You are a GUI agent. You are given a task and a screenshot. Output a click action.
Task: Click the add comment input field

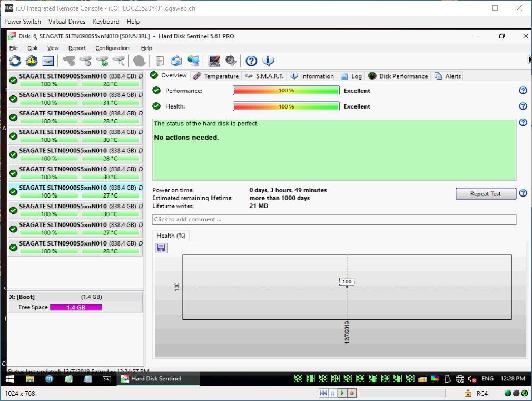pyautogui.click(x=334, y=219)
